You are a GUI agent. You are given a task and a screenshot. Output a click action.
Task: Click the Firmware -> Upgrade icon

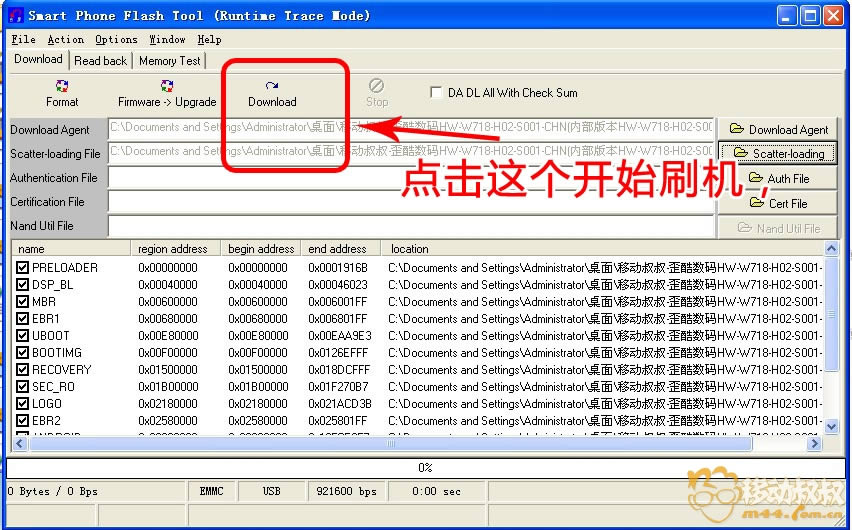click(167, 93)
